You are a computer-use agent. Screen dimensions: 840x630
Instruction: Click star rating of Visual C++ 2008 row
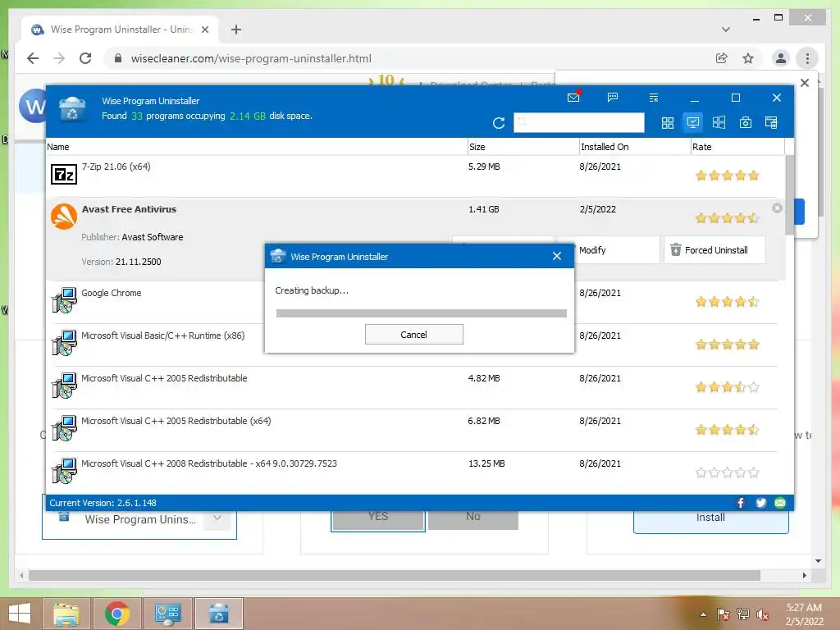point(727,472)
